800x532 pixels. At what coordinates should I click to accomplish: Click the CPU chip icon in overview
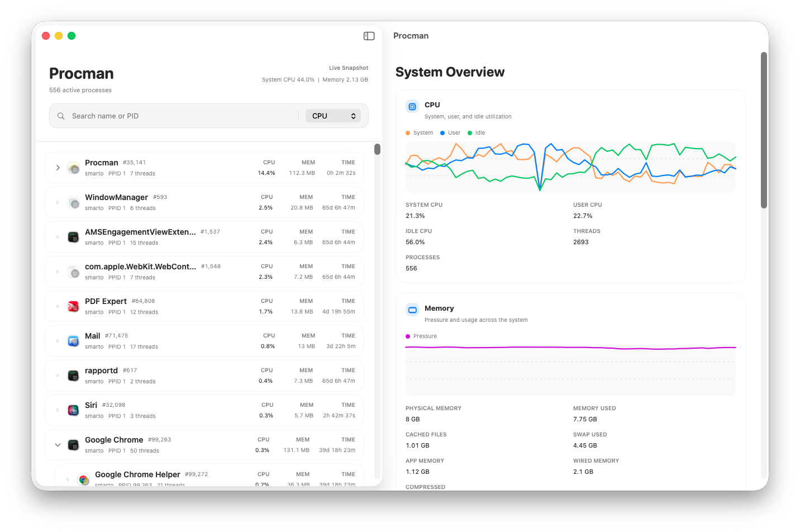tap(412, 106)
